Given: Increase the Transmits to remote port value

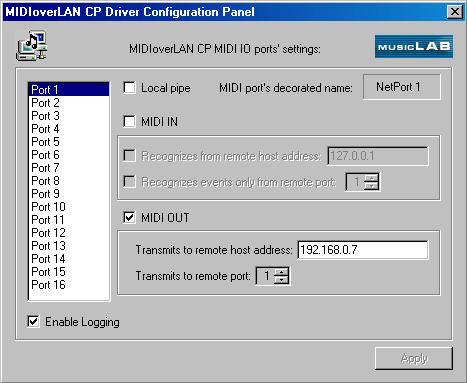Looking at the screenshot, I should point(282,272).
